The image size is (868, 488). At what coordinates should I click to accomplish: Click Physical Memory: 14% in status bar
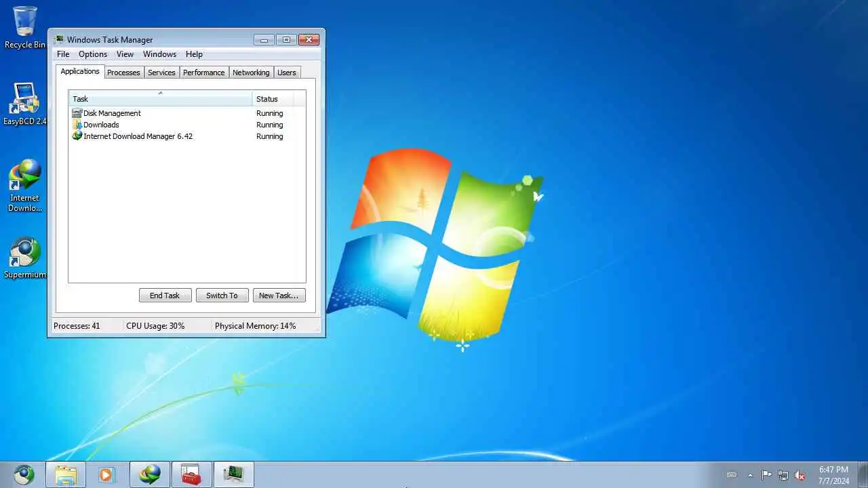(x=255, y=326)
